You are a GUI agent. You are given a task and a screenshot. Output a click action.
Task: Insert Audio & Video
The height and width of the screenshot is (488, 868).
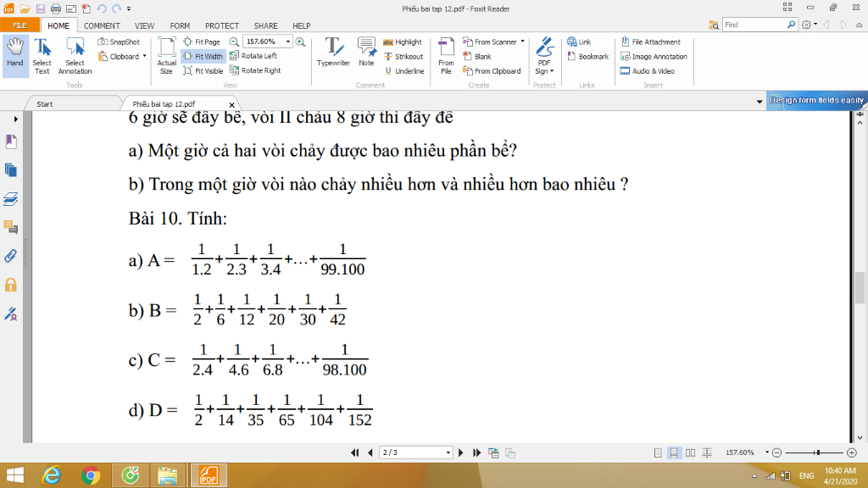coord(647,71)
